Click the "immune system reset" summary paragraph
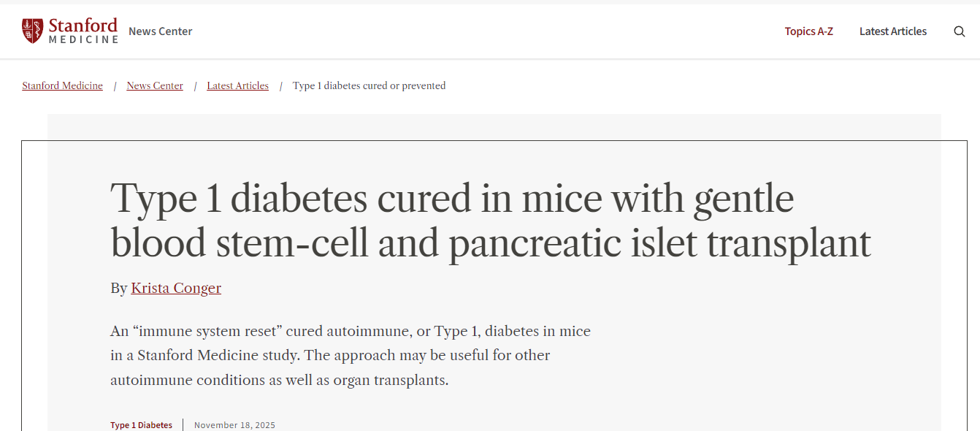The height and width of the screenshot is (431, 980). coord(351,356)
